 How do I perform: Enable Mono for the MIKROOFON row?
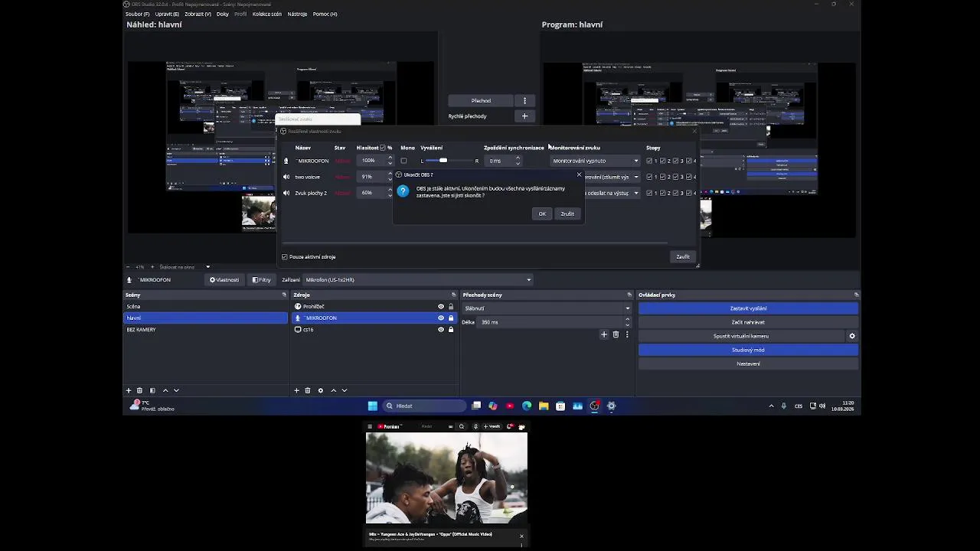403,161
